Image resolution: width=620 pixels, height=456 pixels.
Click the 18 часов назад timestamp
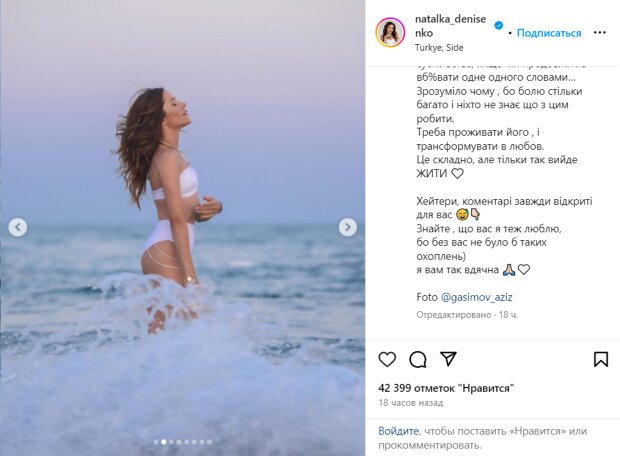pyautogui.click(x=410, y=401)
